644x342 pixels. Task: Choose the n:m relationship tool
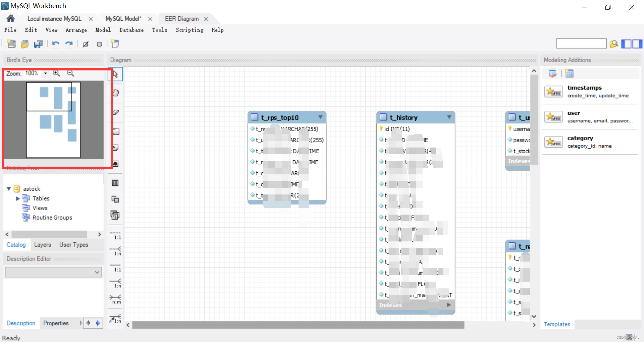pos(115,299)
